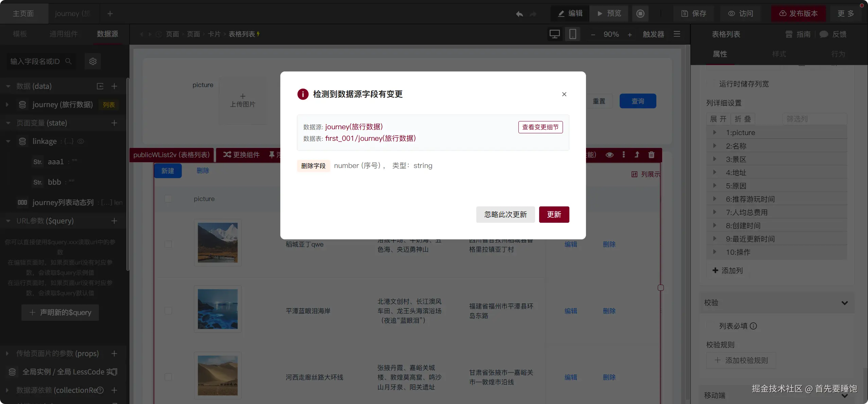868x404 pixels.
Task: Open the 模板 tab
Action: (20, 34)
